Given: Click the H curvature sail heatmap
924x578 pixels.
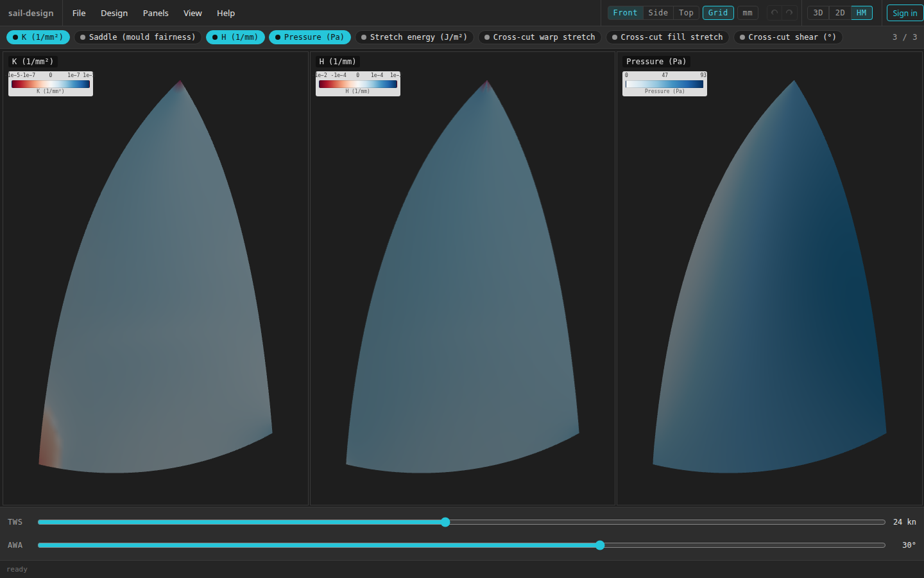Looking at the screenshot, I should [462, 277].
